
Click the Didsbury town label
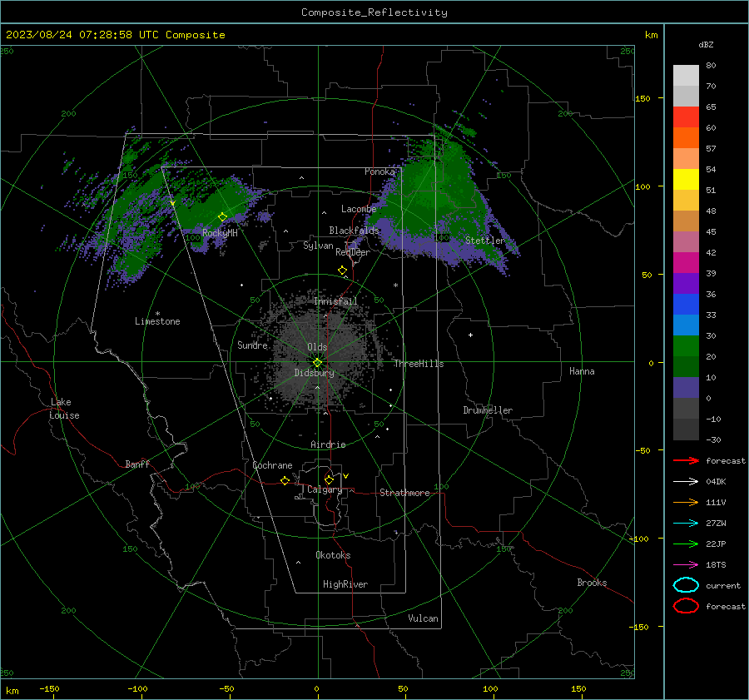(x=314, y=373)
